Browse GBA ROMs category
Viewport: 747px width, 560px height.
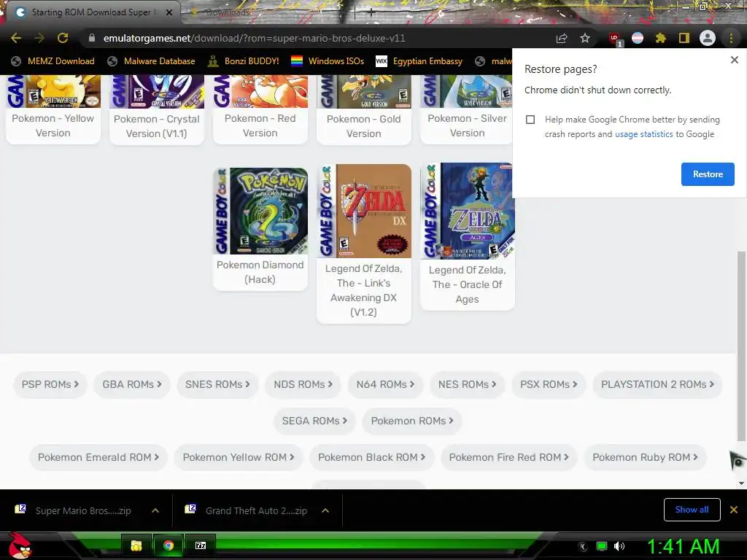tap(132, 384)
